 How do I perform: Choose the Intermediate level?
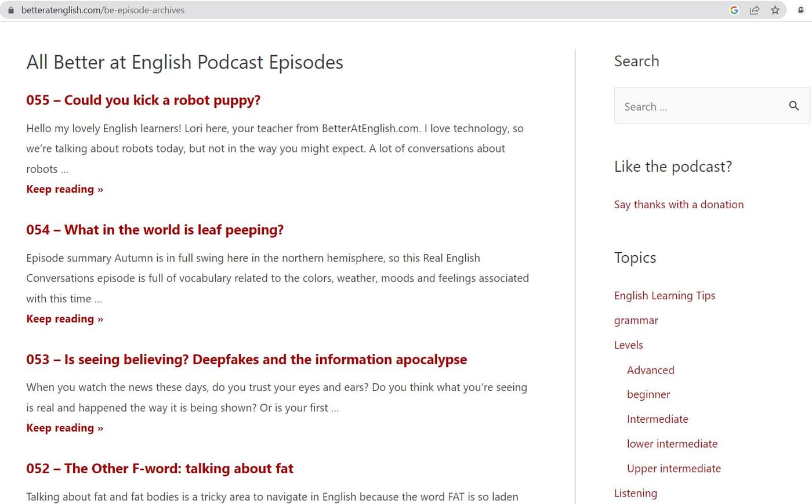click(x=658, y=419)
